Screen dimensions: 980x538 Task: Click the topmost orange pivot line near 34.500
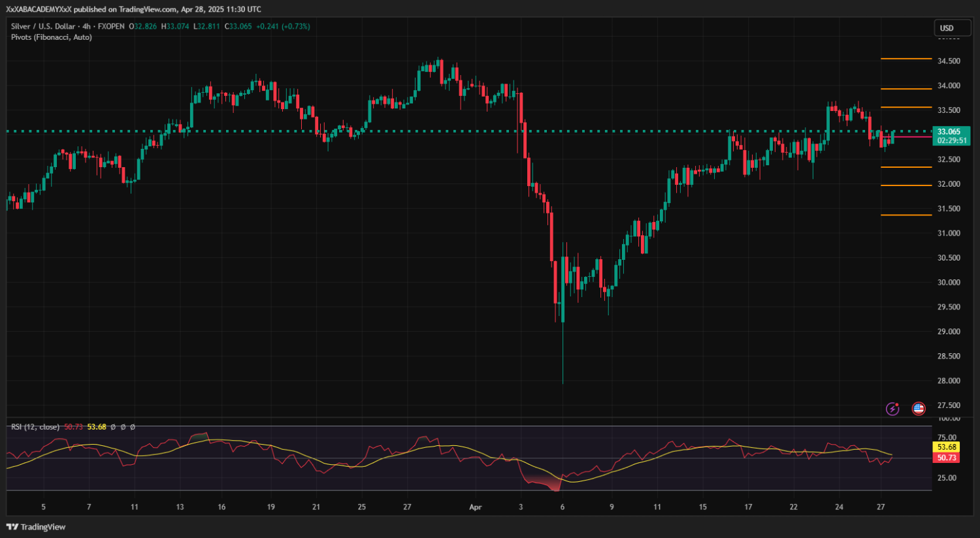click(x=906, y=59)
